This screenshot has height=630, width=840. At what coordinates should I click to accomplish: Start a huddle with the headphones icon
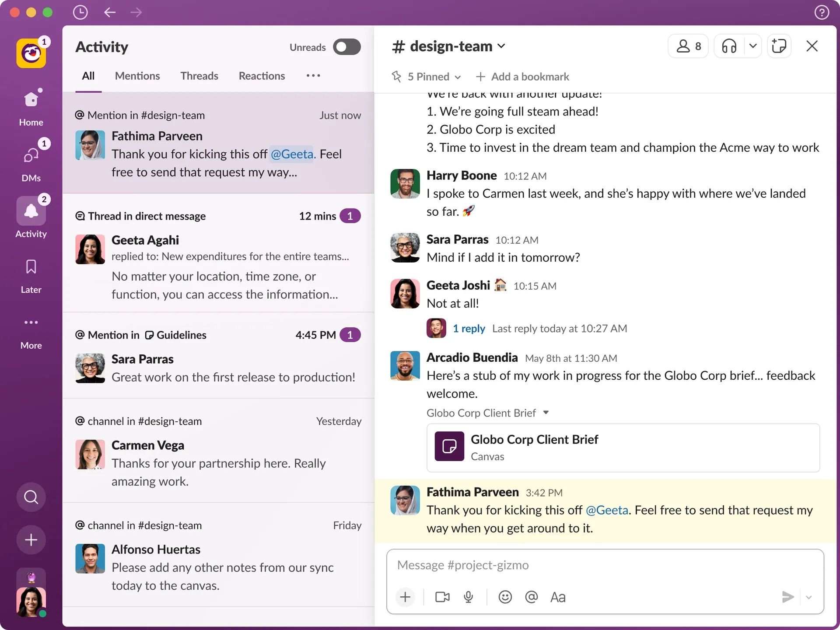point(728,45)
